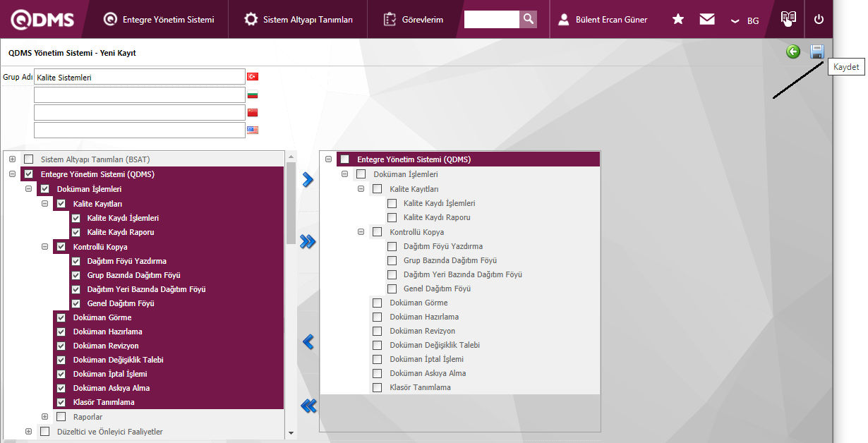Expand the Düzeltici ve Önleyici Faaliyetler node
Viewport: 868px width, 443px height.
point(29,432)
